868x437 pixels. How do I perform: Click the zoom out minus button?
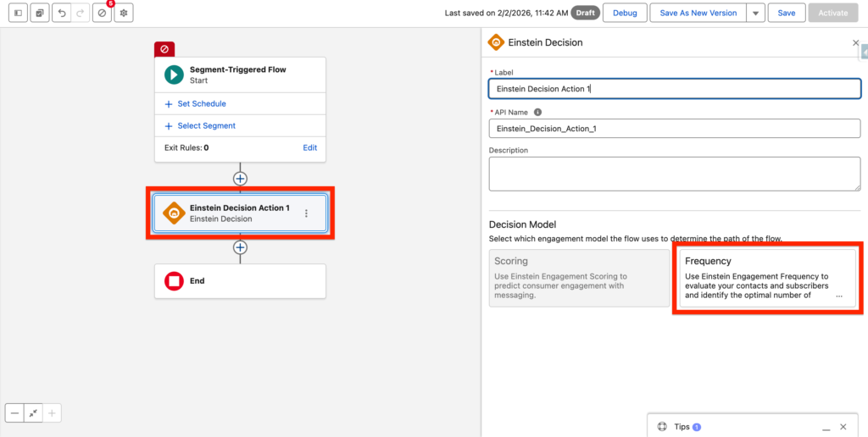click(14, 413)
